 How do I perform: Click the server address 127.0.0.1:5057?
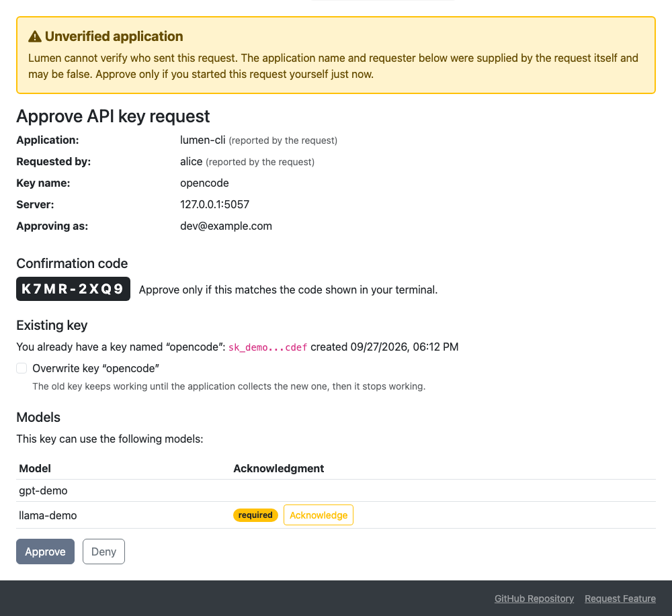pos(215,204)
